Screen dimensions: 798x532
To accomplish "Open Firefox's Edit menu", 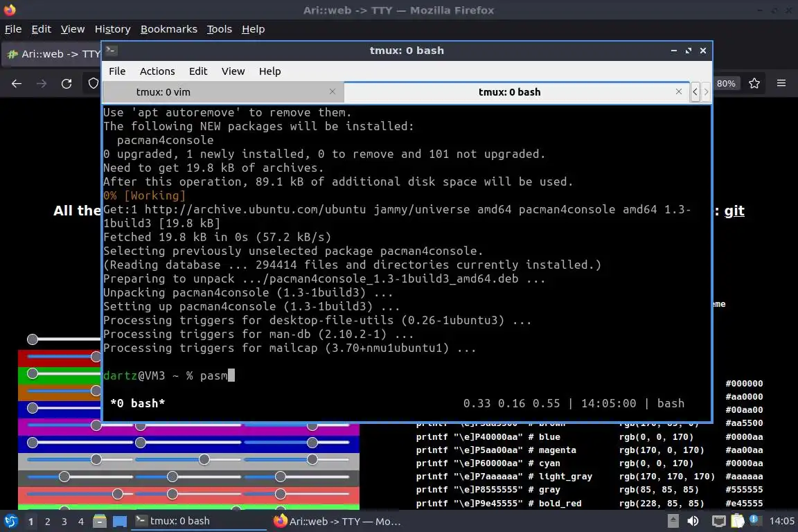I will pyautogui.click(x=42, y=29).
